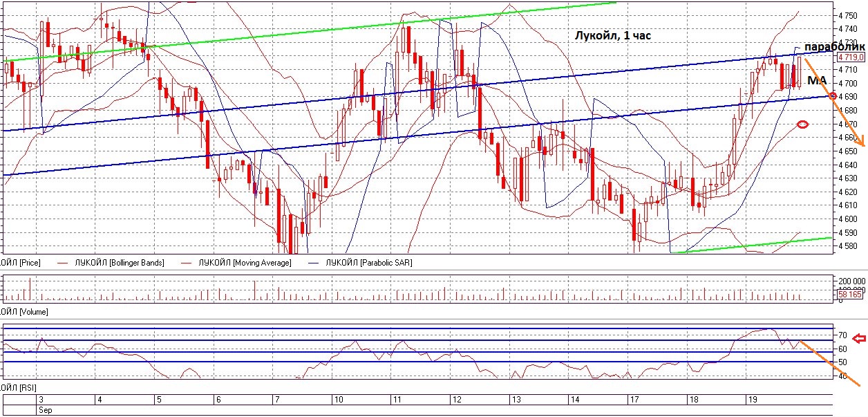Viewport: 868px width, 417px height.
Task: Click the RSI axis value 70
Action: (842, 335)
